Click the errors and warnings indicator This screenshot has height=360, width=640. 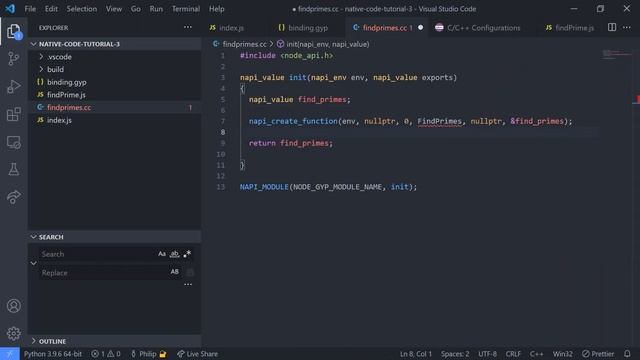point(106,354)
